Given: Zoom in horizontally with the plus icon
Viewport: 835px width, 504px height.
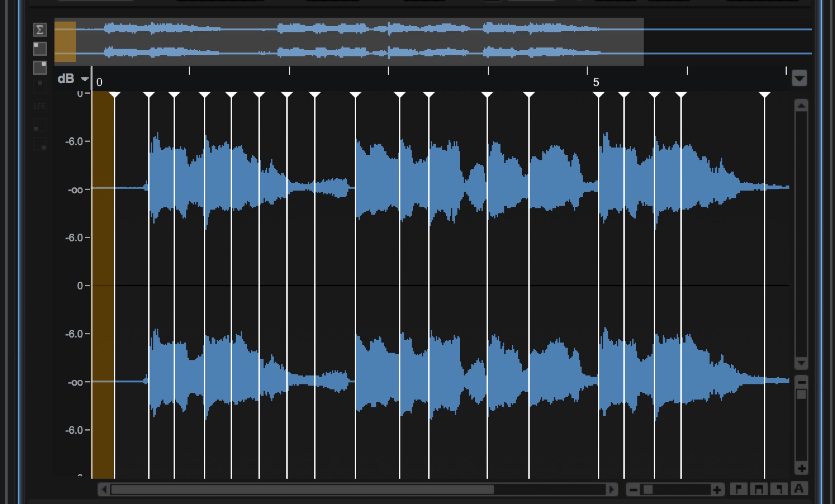Looking at the screenshot, I should [717, 490].
